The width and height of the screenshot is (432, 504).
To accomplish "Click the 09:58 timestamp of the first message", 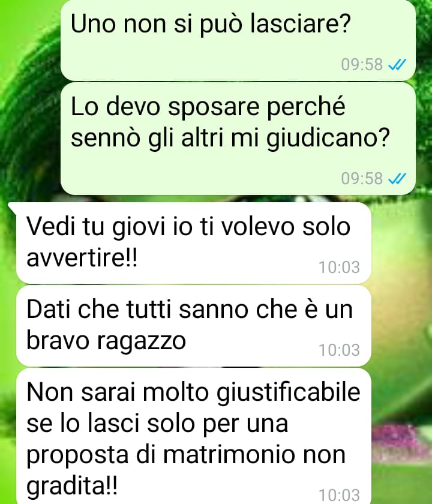I will (362, 65).
